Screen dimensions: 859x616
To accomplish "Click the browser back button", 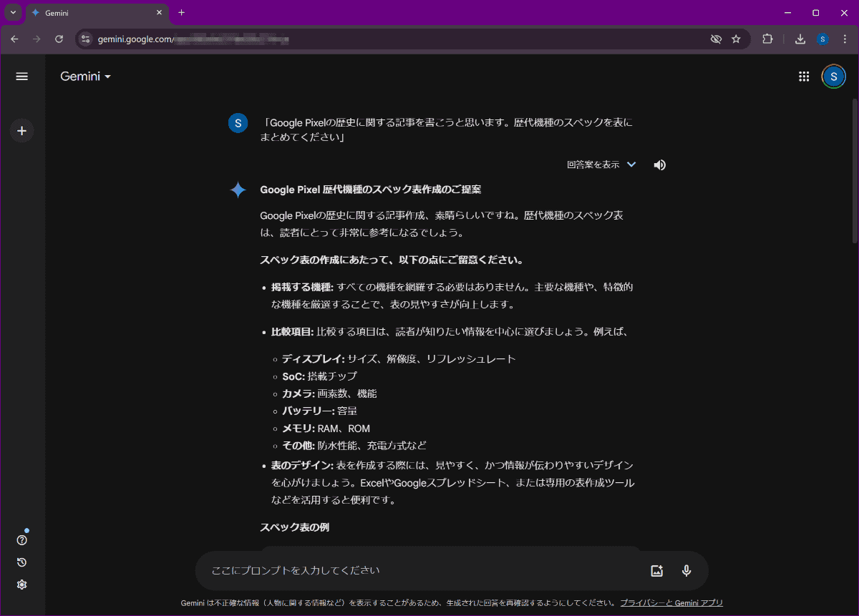I will [x=14, y=39].
